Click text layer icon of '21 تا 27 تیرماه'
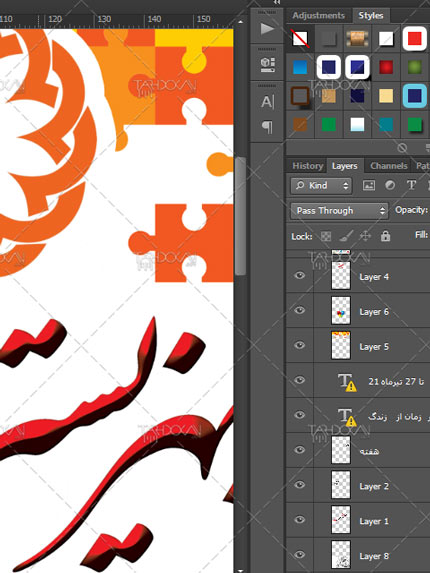Screen dimensions: 430x573 (346, 382)
